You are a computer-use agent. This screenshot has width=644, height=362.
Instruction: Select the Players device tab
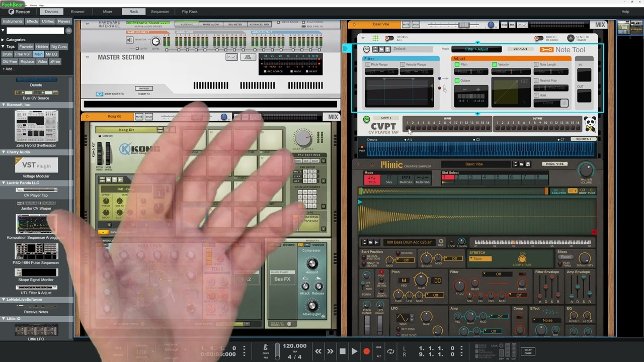[64, 22]
